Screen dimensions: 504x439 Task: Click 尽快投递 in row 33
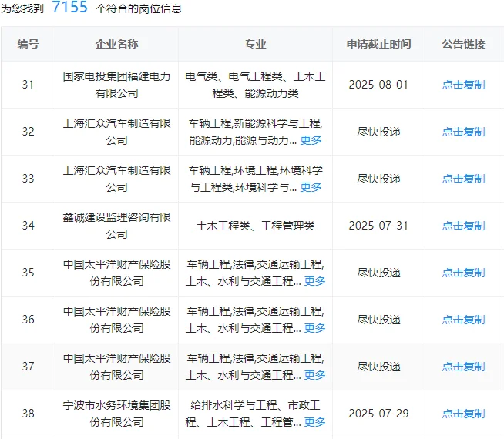[x=378, y=179]
